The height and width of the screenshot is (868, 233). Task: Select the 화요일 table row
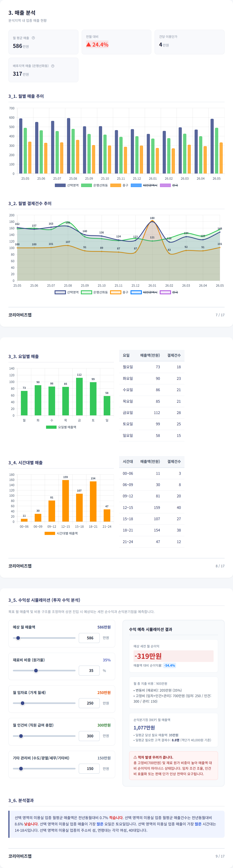(152, 378)
